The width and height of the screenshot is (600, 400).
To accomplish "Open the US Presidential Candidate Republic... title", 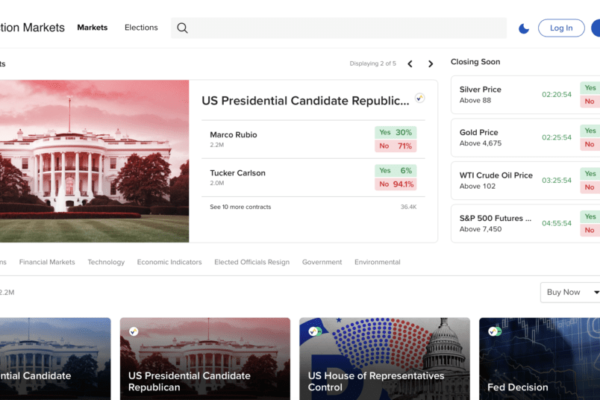I will click(305, 101).
